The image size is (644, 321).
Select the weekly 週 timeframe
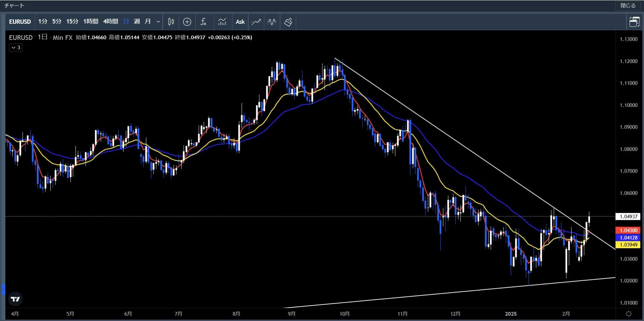coord(137,21)
